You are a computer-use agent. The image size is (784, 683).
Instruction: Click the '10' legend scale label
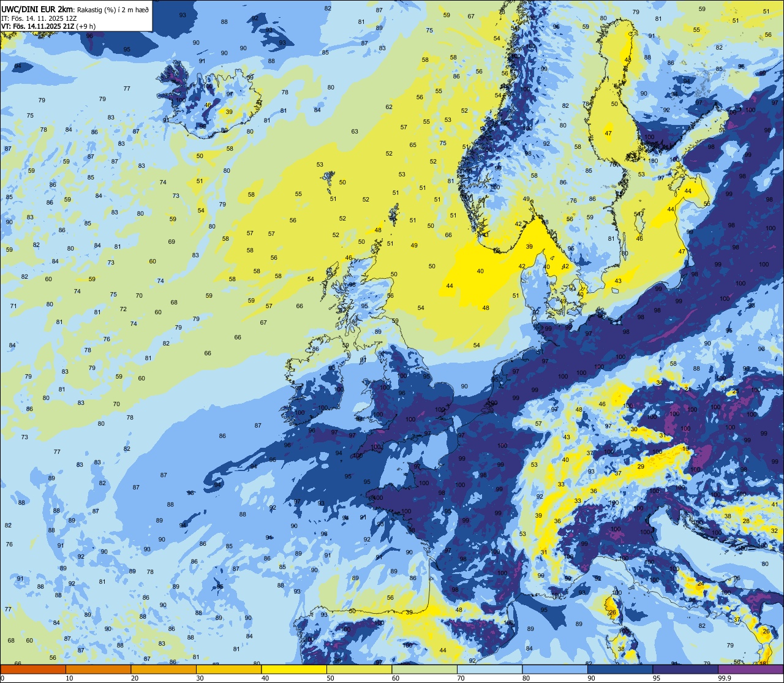pyautogui.click(x=69, y=678)
